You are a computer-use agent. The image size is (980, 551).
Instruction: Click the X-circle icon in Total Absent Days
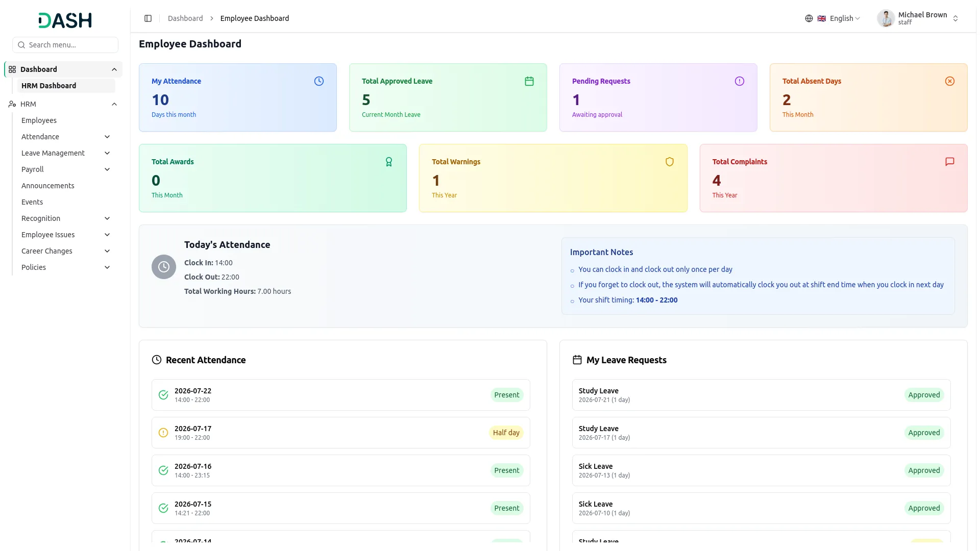coord(950,81)
